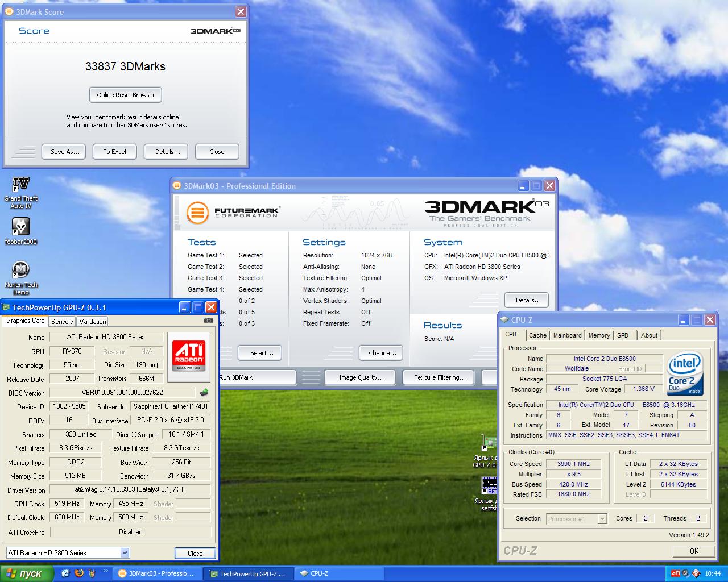728x582 pixels.
Task: Open the Mainboard tab in CPU-Z
Action: 568,335
